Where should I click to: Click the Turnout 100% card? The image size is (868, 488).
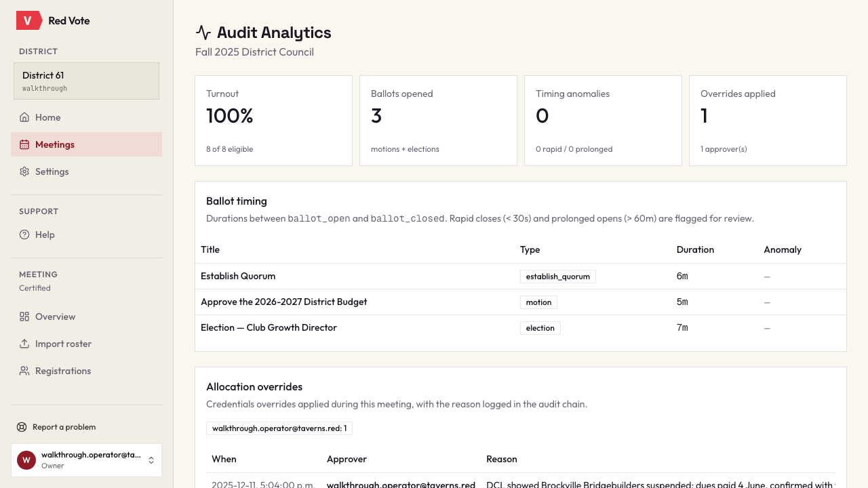(x=273, y=121)
